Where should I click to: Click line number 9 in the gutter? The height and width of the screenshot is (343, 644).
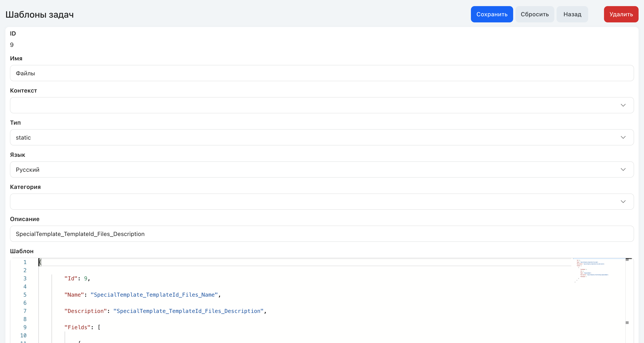pyautogui.click(x=25, y=327)
